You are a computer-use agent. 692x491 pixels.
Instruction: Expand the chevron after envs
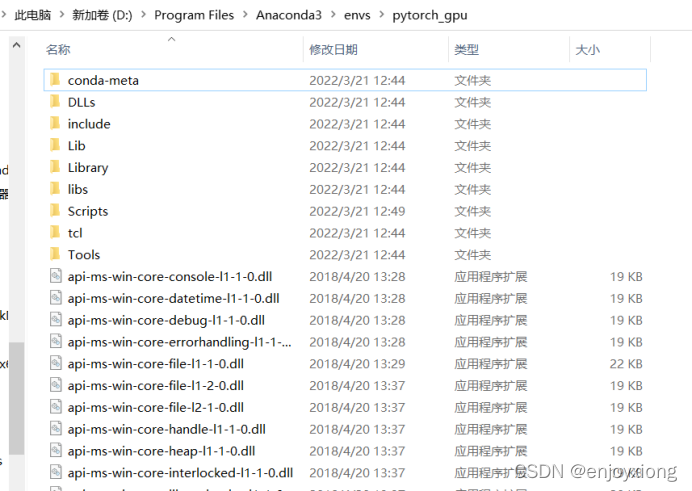point(382,15)
